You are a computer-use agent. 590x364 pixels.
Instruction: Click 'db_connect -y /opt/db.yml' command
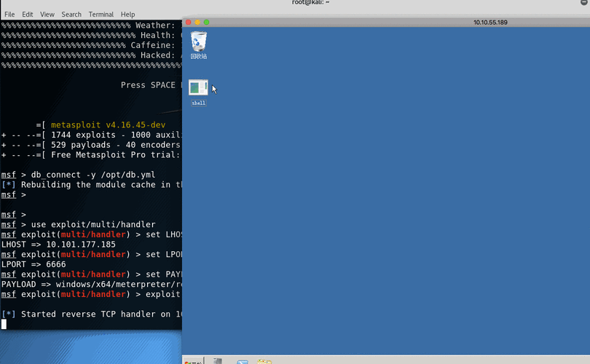point(93,175)
